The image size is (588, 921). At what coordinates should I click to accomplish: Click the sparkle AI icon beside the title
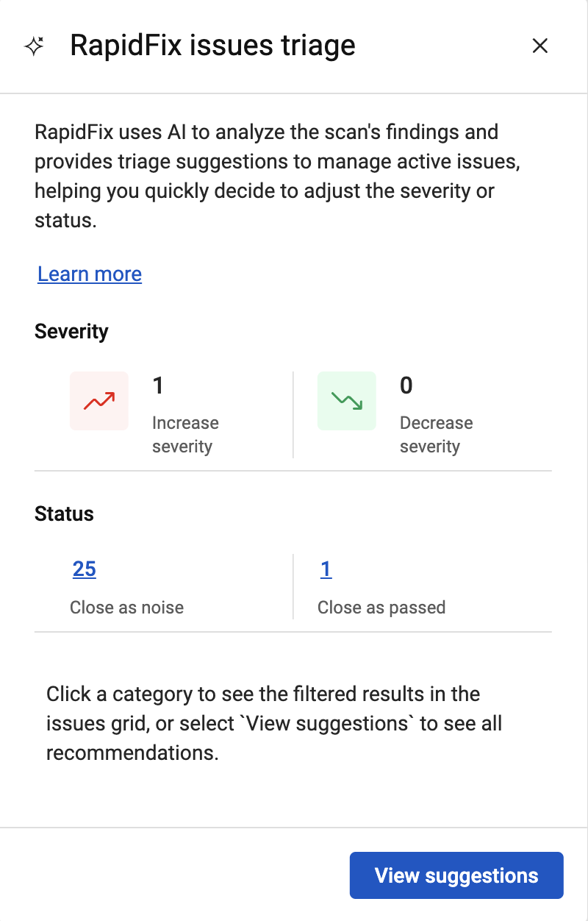coord(34,46)
